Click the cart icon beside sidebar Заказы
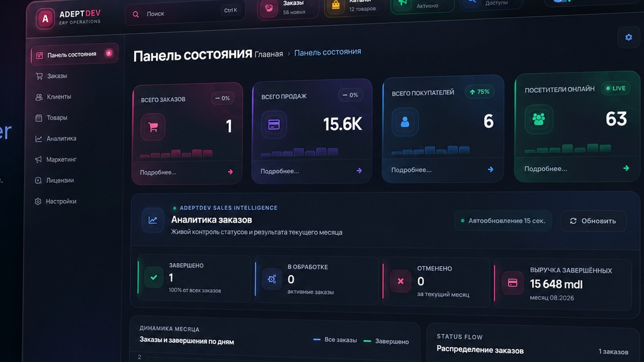 [x=39, y=76]
